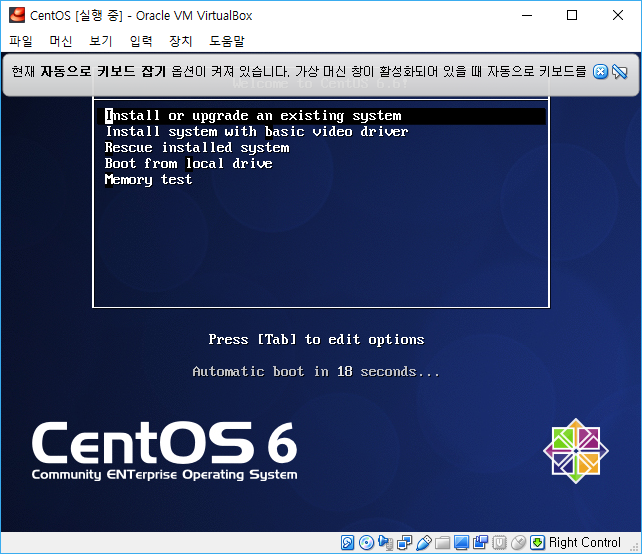Close the VirtualBox window
This screenshot has width=642, height=554.
[618, 15]
